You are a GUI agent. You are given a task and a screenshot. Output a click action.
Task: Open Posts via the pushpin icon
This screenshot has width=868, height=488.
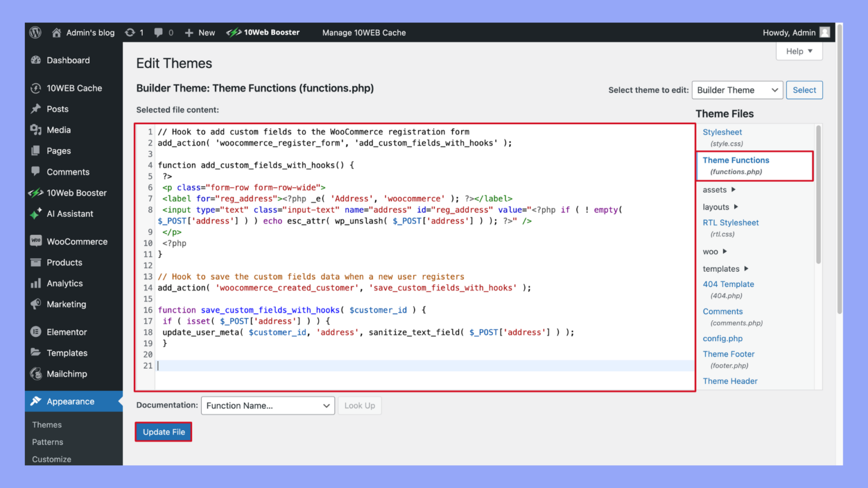click(x=36, y=108)
